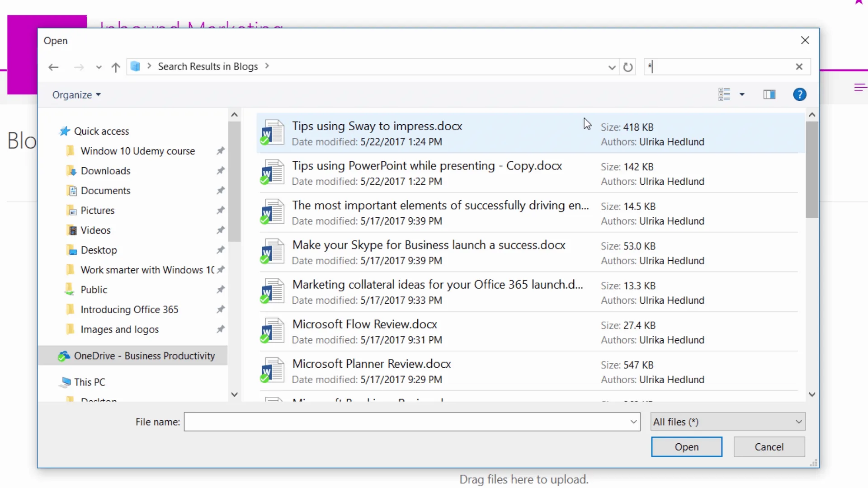The image size is (868, 488).
Task: Select Marketing collateral ideas document
Action: pyautogui.click(x=530, y=292)
